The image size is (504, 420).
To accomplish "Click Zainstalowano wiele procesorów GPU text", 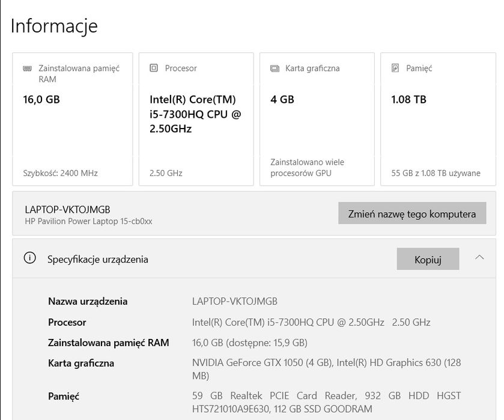I will pyautogui.click(x=308, y=168).
